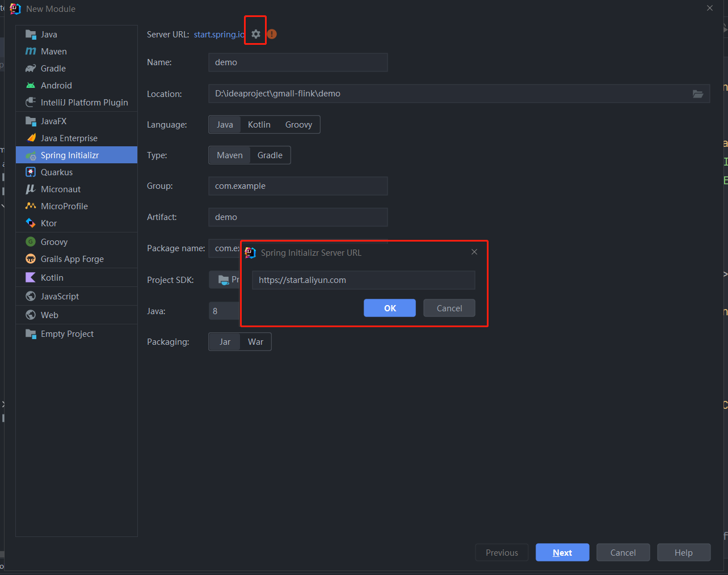Select Java Enterprise in sidebar
728x575 pixels.
click(x=77, y=138)
